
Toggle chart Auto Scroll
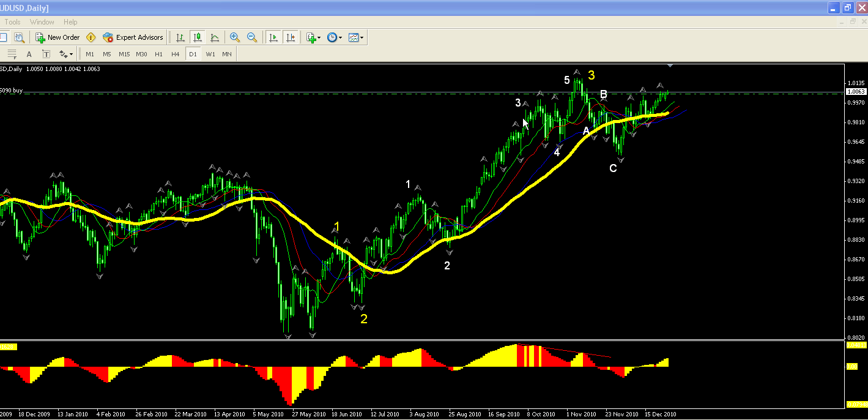(273, 37)
